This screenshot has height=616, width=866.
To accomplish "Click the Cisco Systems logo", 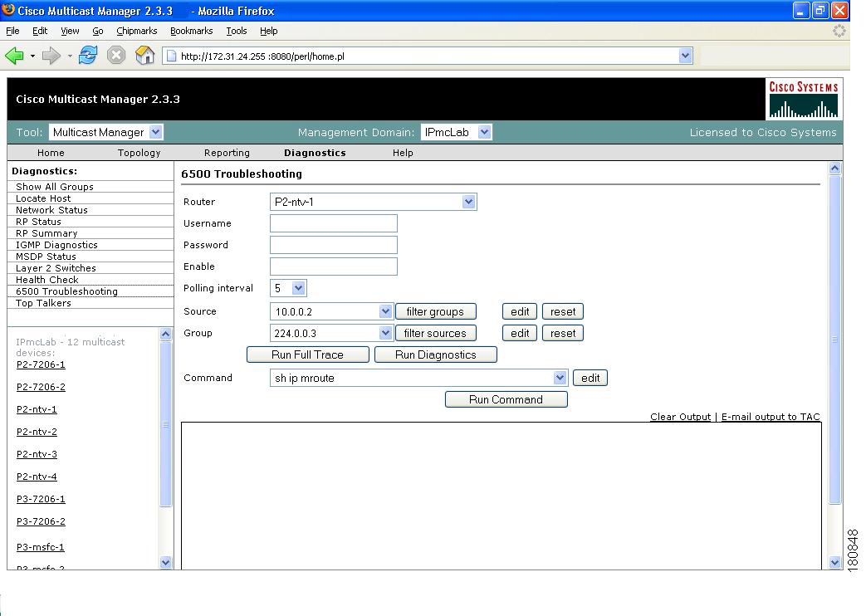I will click(804, 99).
